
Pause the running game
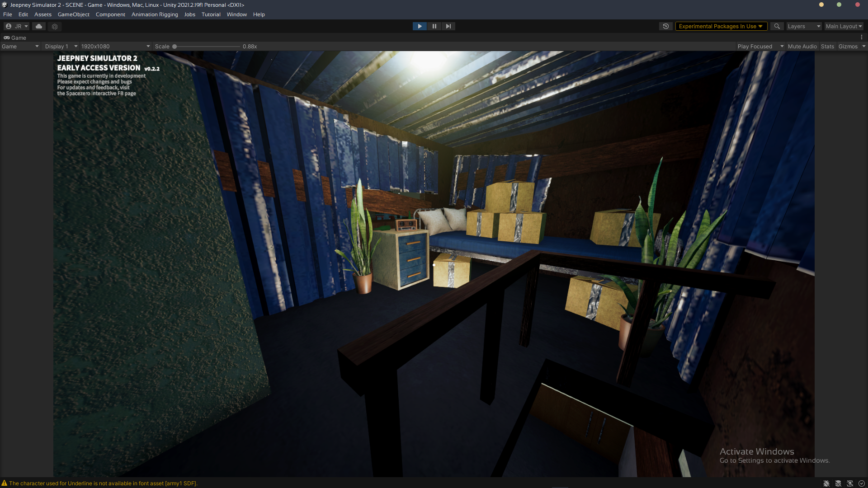tap(434, 26)
